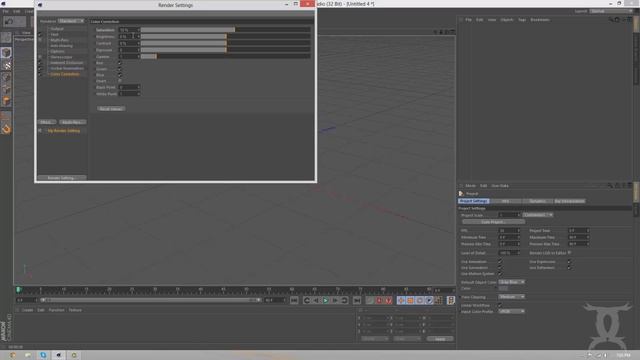
Task: Uncheck Red channel in Color Correction
Action: pyautogui.click(x=120, y=63)
